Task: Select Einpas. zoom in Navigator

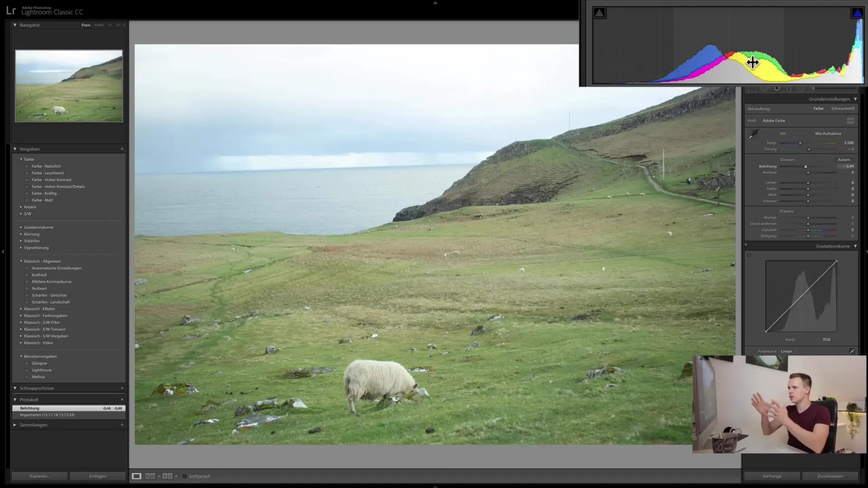Action: click(x=86, y=25)
